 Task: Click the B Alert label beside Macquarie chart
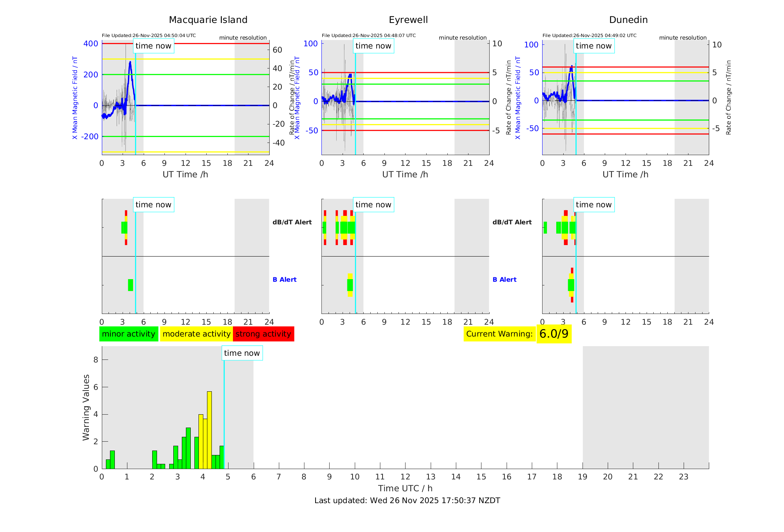coord(284,280)
